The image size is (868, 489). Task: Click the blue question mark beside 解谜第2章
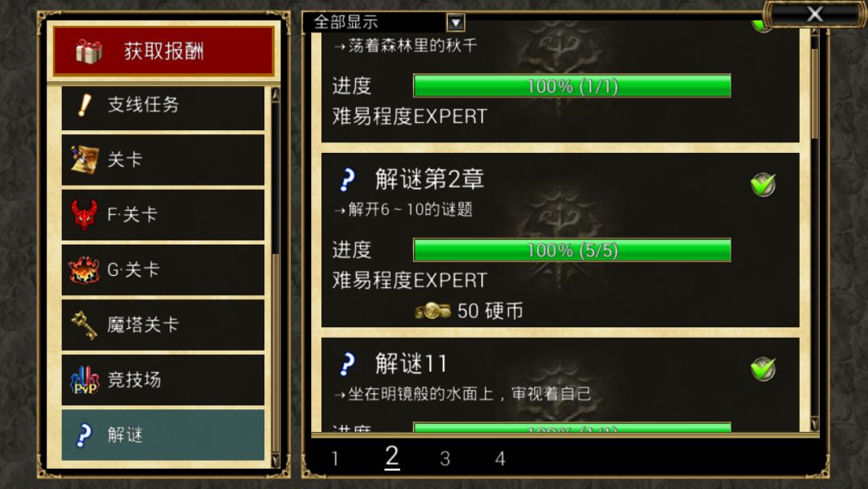(347, 179)
